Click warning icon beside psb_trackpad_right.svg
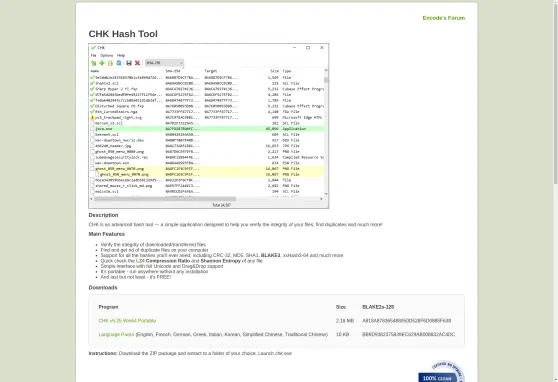Screen dimensions: 558x382 click(x=93, y=117)
